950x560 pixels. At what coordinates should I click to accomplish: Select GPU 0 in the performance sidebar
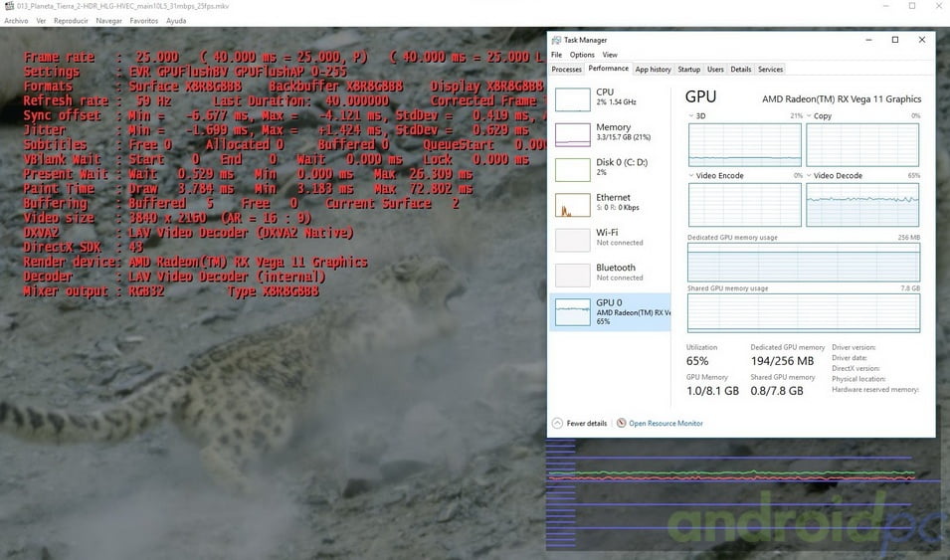(610, 310)
